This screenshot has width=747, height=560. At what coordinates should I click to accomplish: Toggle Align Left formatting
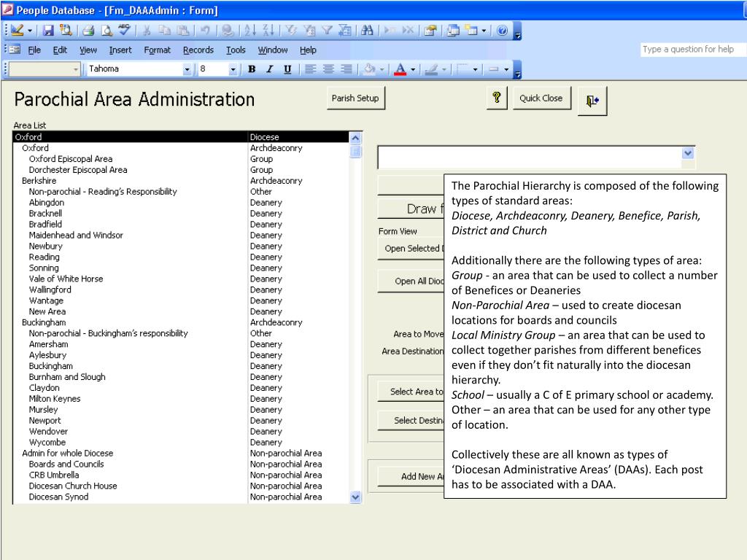pos(310,69)
